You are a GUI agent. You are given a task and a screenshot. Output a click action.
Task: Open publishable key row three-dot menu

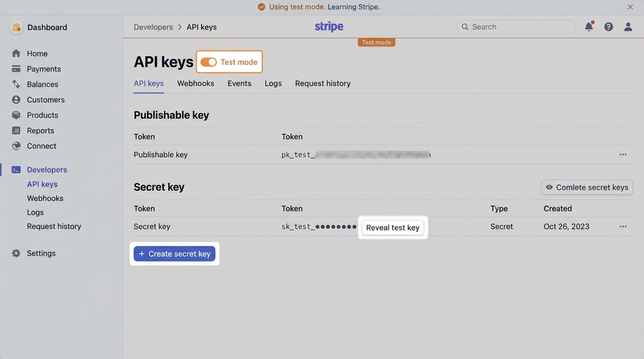[x=623, y=155]
